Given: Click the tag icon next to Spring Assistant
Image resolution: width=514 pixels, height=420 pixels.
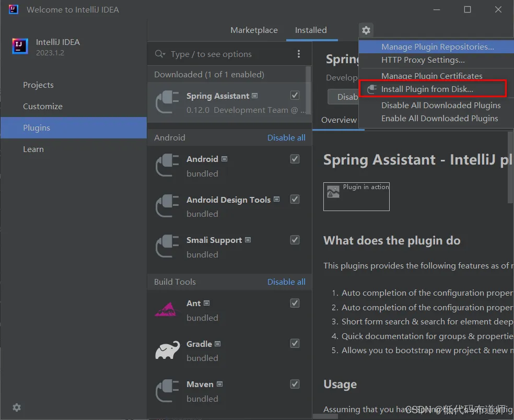Looking at the screenshot, I should [x=255, y=96].
